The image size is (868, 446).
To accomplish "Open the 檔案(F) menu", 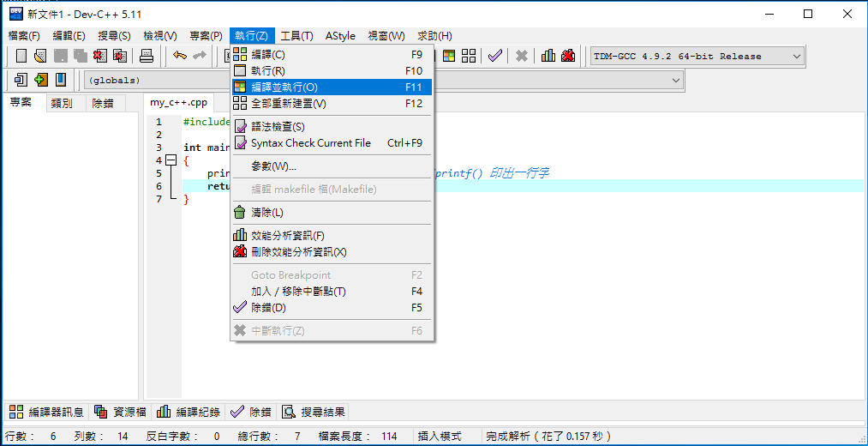I will [x=24, y=36].
